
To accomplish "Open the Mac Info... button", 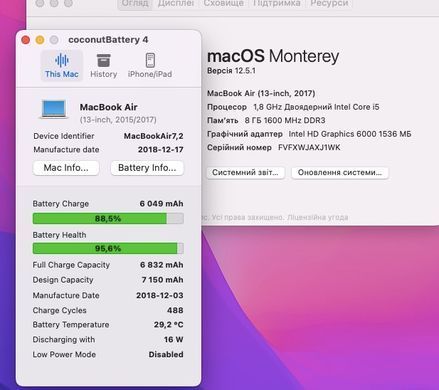I will click(x=66, y=168).
